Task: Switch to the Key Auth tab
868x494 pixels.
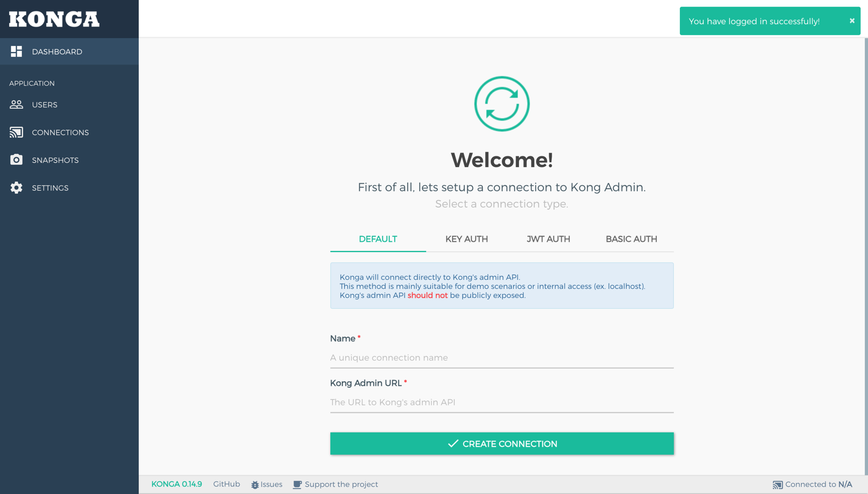Action: point(467,239)
